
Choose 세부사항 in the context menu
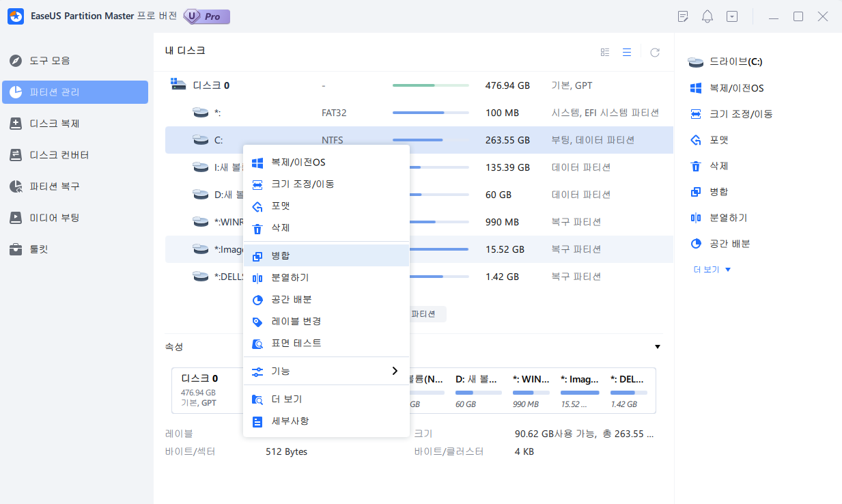326,421
